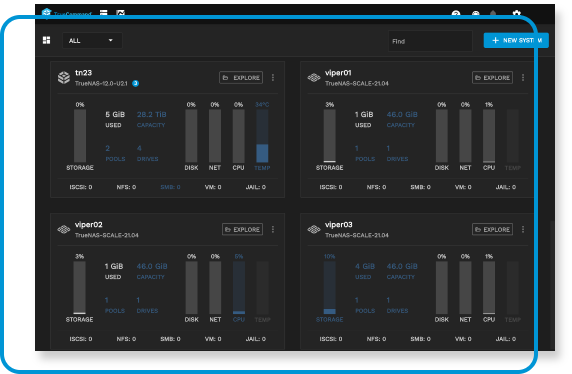
Task: Switch dashboard layout with the grid view icon
Action: [x=46, y=40]
